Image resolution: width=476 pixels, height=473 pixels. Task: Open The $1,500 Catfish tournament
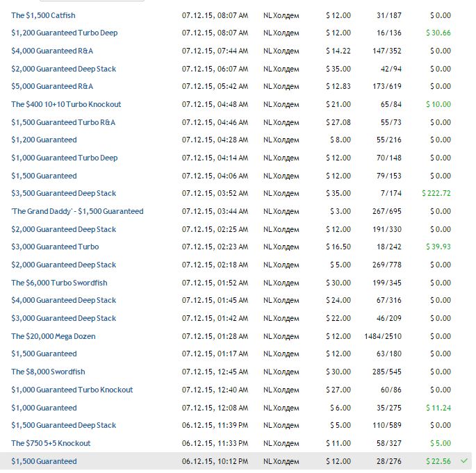pyautogui.click(x=43, y=15)
